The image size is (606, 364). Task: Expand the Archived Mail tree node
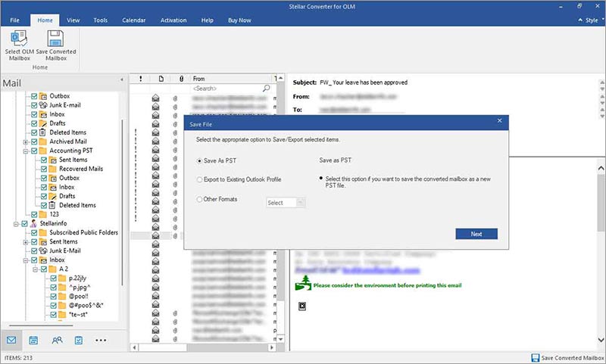26,142
